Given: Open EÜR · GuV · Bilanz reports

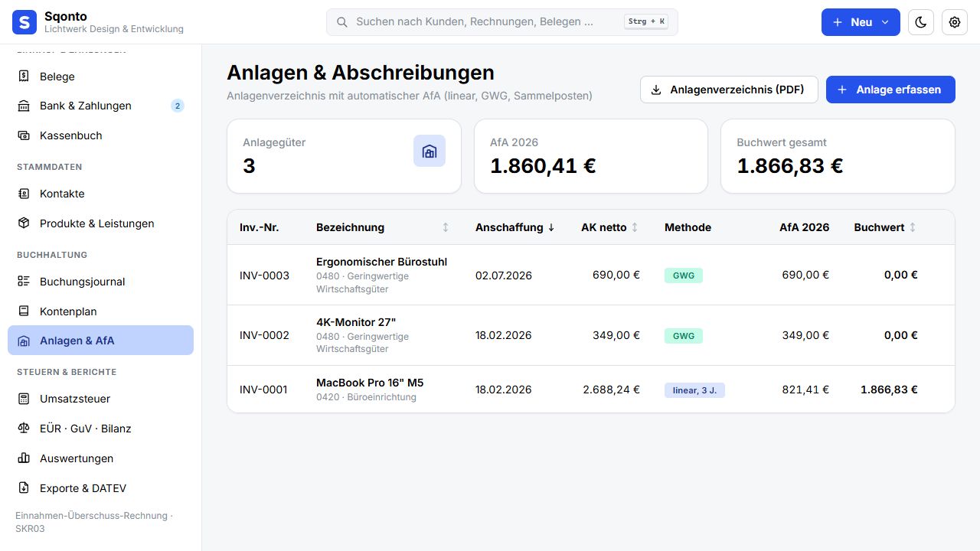Looking at the screenshot, I should click(x=100, y=429).
